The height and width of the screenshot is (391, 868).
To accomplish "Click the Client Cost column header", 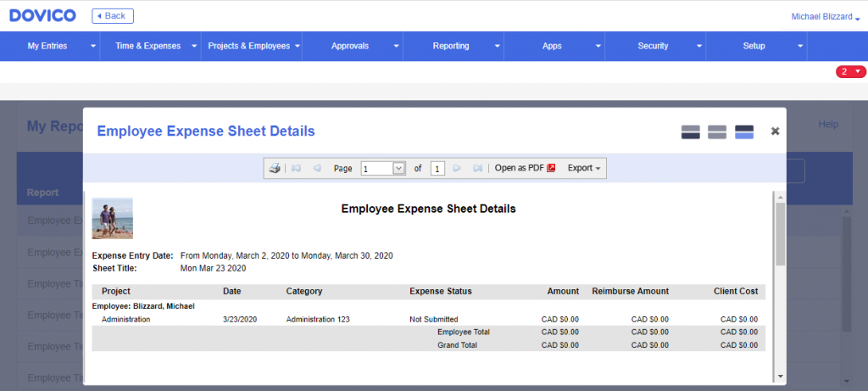I will pos(736,291).
